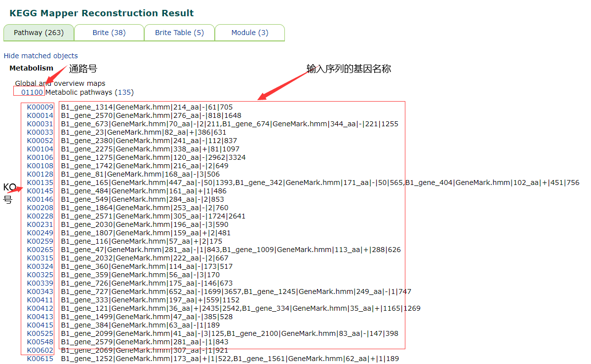591x364 pixels.
Task: Open KO entry K00033
Action: tap(40, 132)
